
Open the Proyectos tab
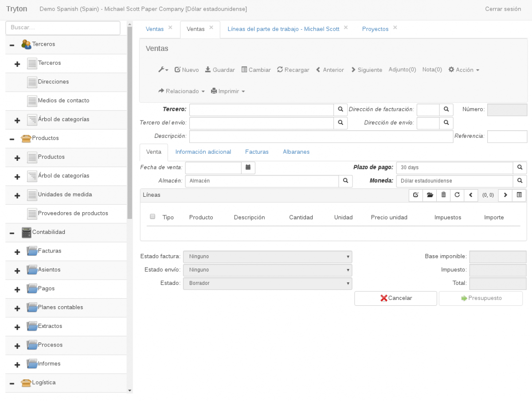point(375,29)
